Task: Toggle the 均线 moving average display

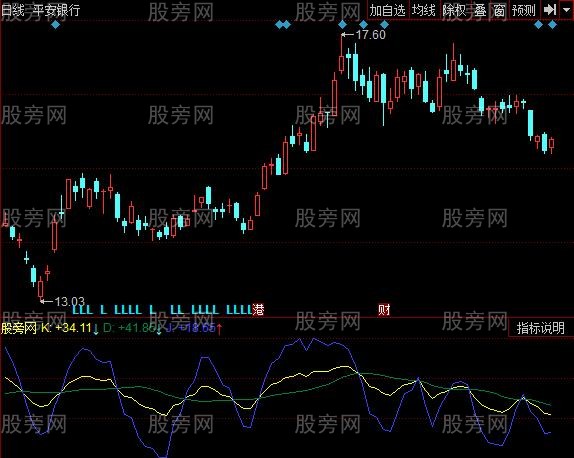Action: 424,10
